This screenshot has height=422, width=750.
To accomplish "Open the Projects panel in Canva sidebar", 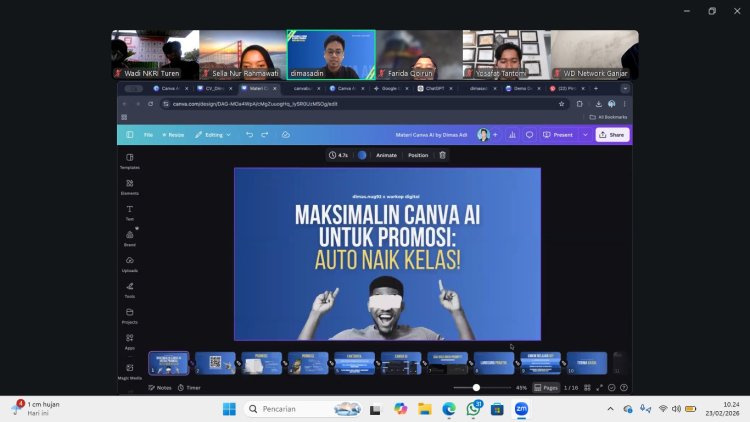I will tap(130, 316).
